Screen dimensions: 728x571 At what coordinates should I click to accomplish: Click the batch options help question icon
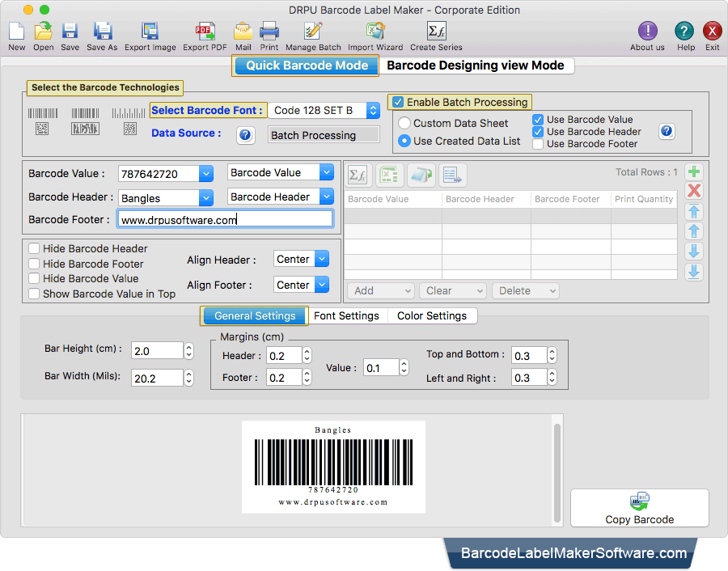(x=667, y=131)
